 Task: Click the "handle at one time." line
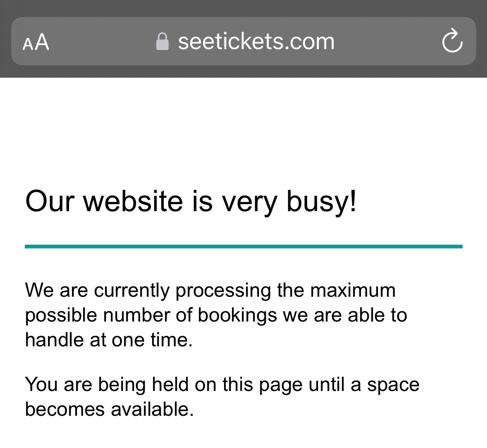[109, 340]
